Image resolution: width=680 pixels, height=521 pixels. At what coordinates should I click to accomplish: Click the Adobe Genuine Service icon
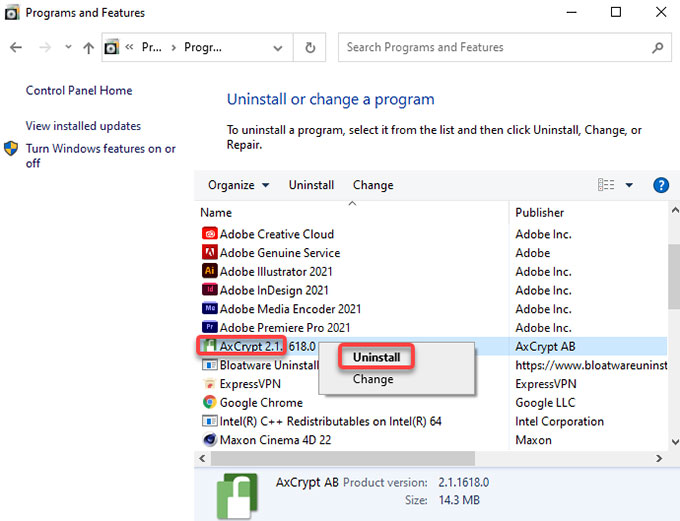click(x=209, y=252)
